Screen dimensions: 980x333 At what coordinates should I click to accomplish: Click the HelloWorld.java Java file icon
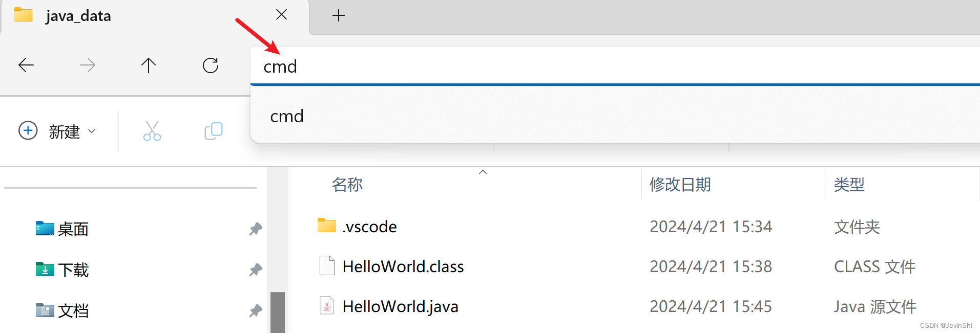[x=327, y=305]
